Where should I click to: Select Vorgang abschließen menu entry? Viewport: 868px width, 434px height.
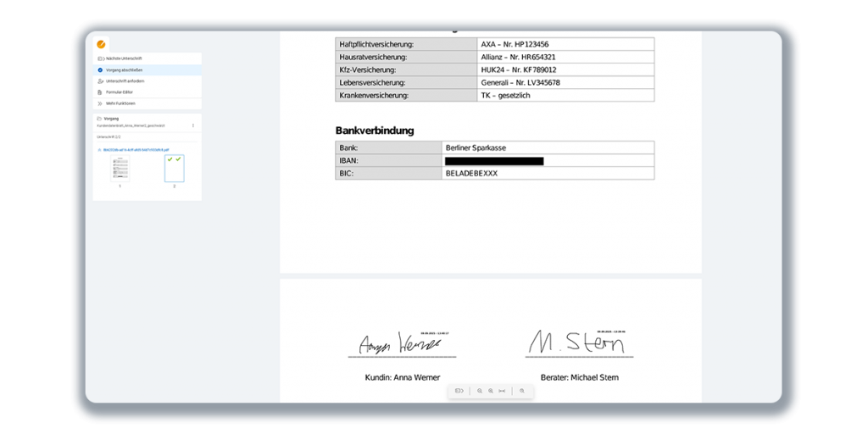click(x=124, y=70)
